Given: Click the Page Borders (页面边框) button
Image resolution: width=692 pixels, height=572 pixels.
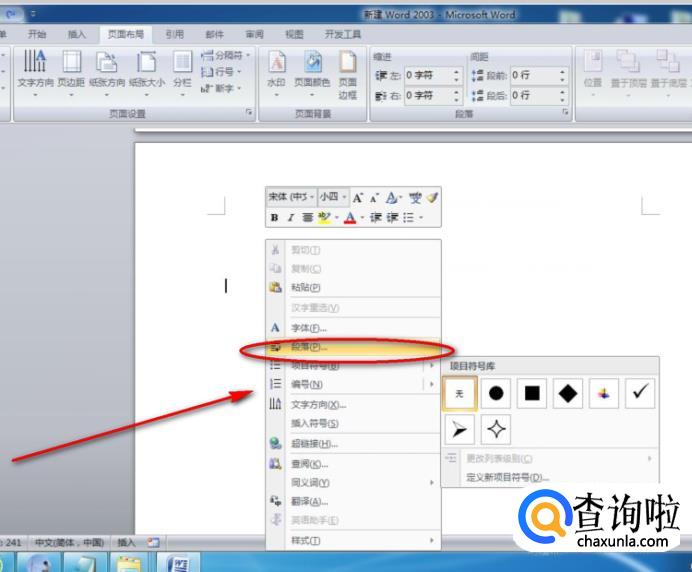Looking at the screenshot, I should click(348, 75).
